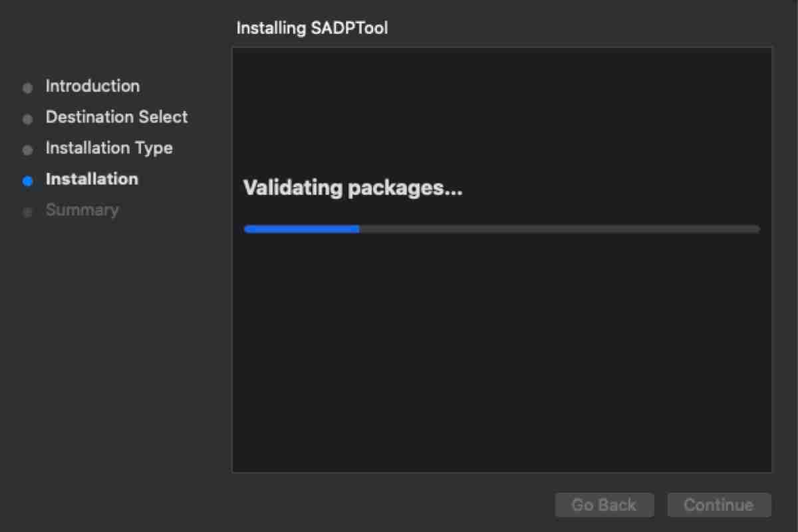This screenshot has width=798, height=532.
Task: Select the Installation Type sidebar step
Action: [x=108, y=148]
